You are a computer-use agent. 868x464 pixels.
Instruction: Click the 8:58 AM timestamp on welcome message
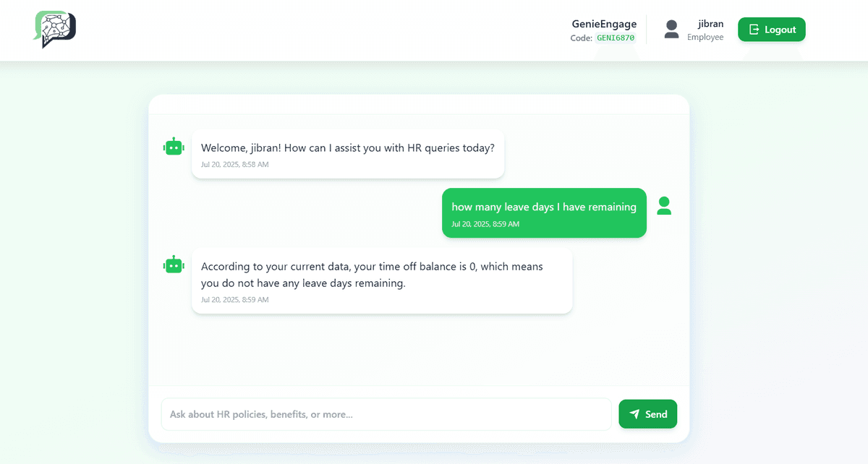[x=235, y=165]
